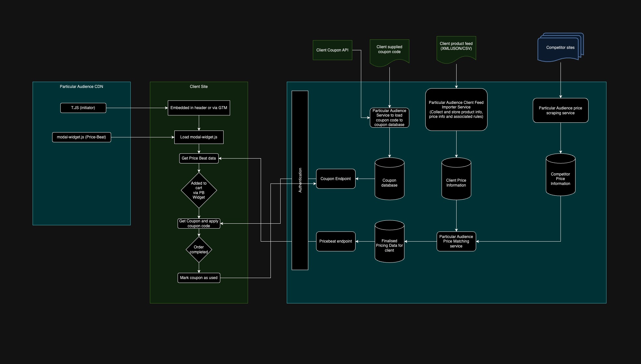Viewport: 641px width, 364px height.
Task: Select the Order completed decision diamond
Action: (199, 249)
